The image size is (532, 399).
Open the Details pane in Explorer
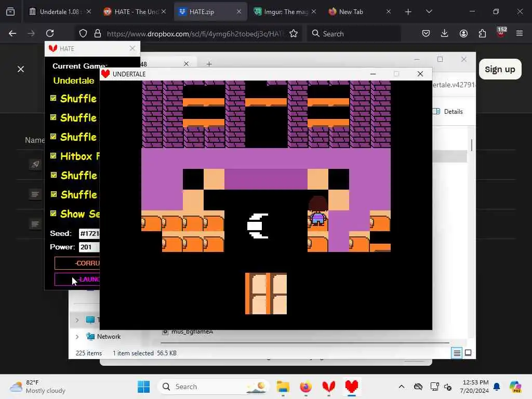point(448,112)
